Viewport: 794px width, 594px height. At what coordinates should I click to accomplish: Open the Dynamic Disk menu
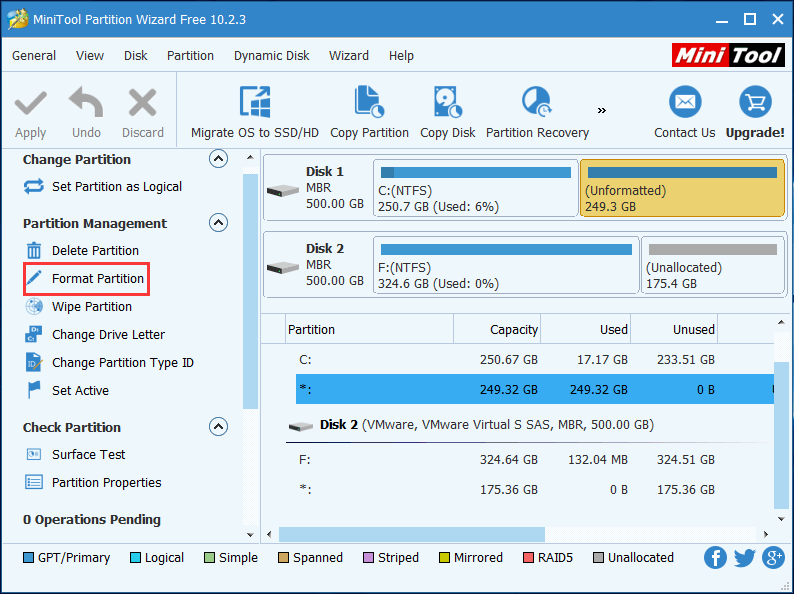[x=271, y=56]
